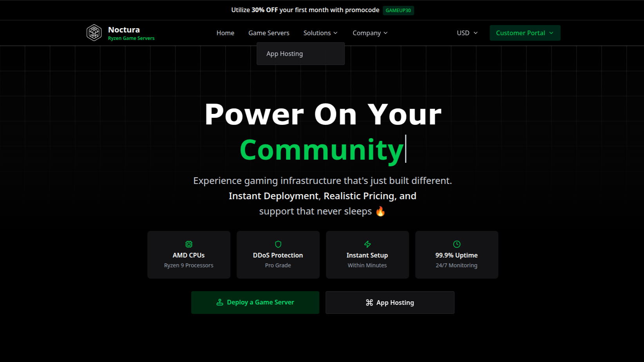
Task: Click the joystick icon on Deploy button
Action: [x=220, y=302]
